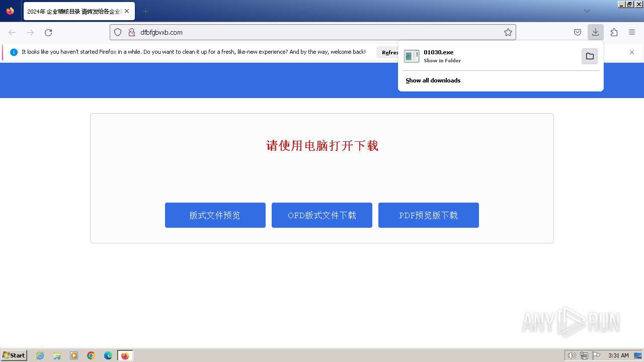Restore down the Firefox window
The height and width of the screenshot is (362, 644).
630,4
